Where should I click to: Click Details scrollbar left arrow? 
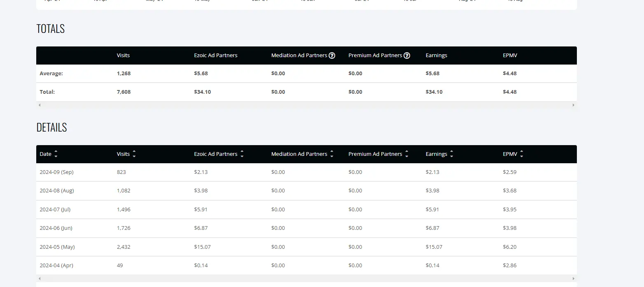point(40,279)
